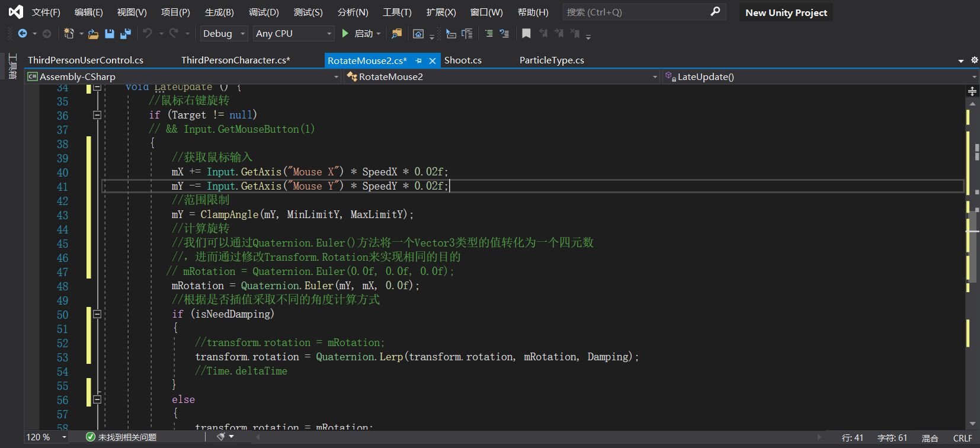Collapse the LateUpdate method outline box
980x448 pixels.
point(97,87)
